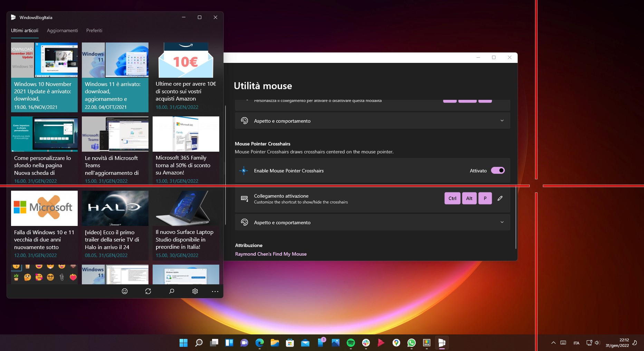Open Halo TV series trailer article
Screen dimensions: 644x351
(115, 225)
